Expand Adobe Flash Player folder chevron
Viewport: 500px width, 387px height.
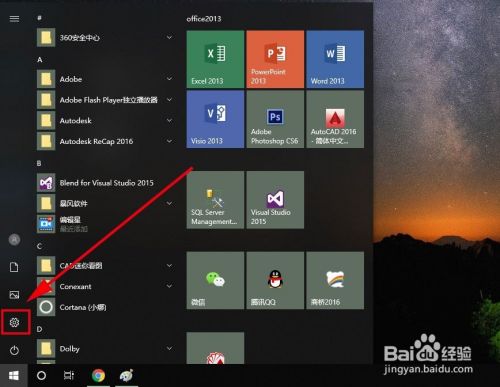pos(169,100)
